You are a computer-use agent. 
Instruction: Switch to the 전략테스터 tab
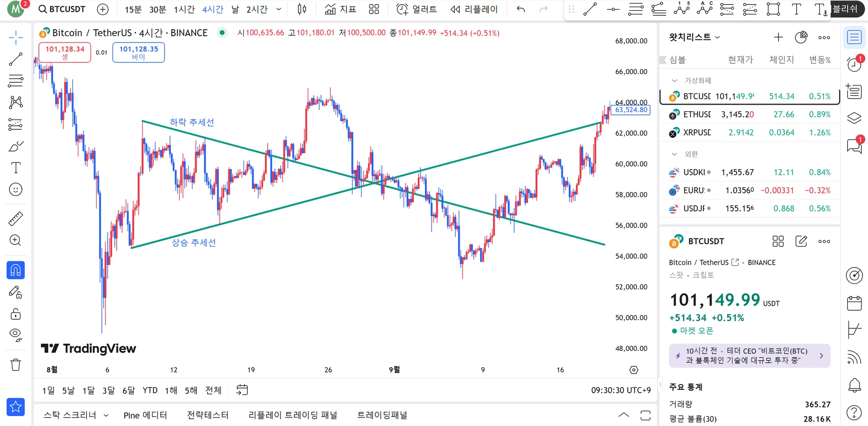[208, 415]
